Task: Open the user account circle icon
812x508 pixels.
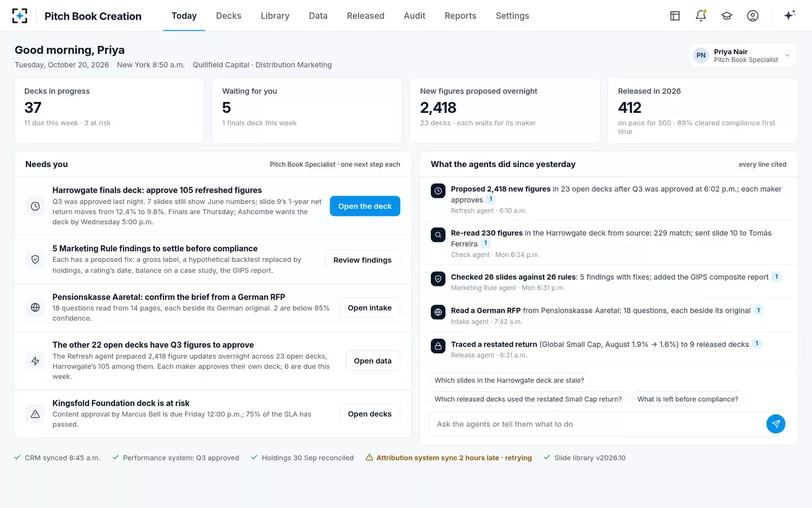Action: tap(753, 16)
